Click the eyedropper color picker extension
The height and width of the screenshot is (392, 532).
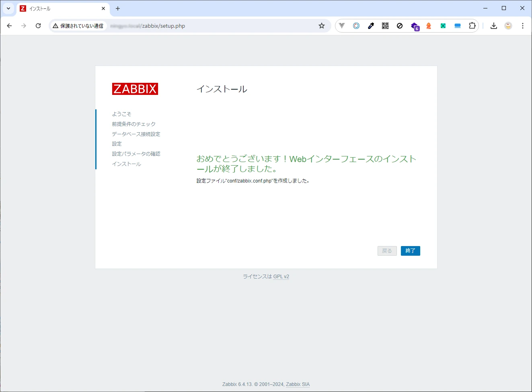coord(371,26)
